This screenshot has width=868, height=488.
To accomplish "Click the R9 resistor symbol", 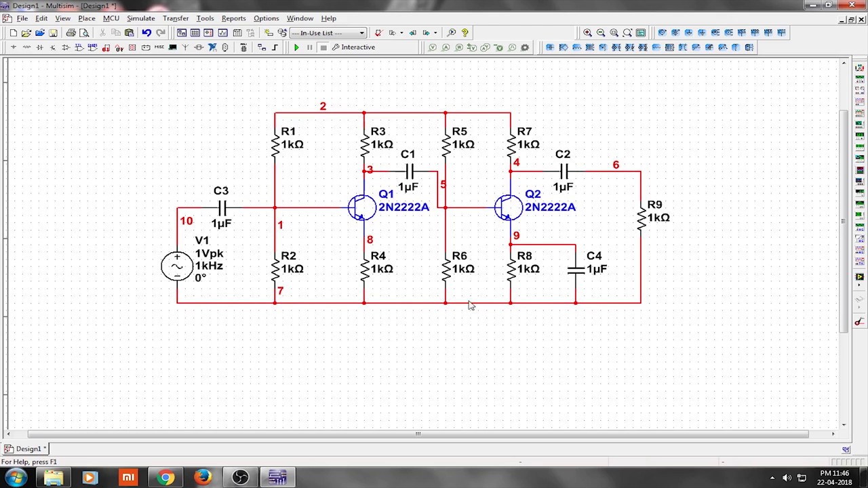I will [641, 219].
